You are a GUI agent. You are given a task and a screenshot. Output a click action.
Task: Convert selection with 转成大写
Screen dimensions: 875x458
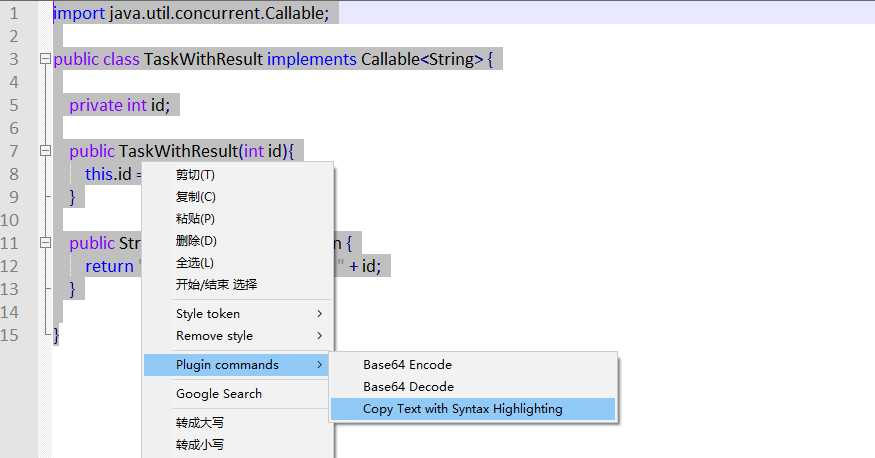tap(199, 423)
